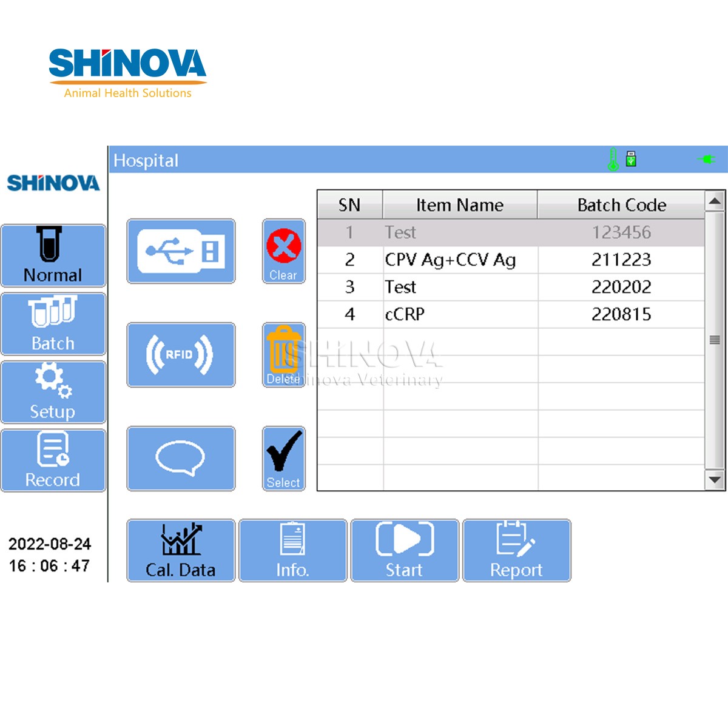The image size is (728, 728).
Task: Open the speech bubble message icon
Action: click(x=181, y=459)
